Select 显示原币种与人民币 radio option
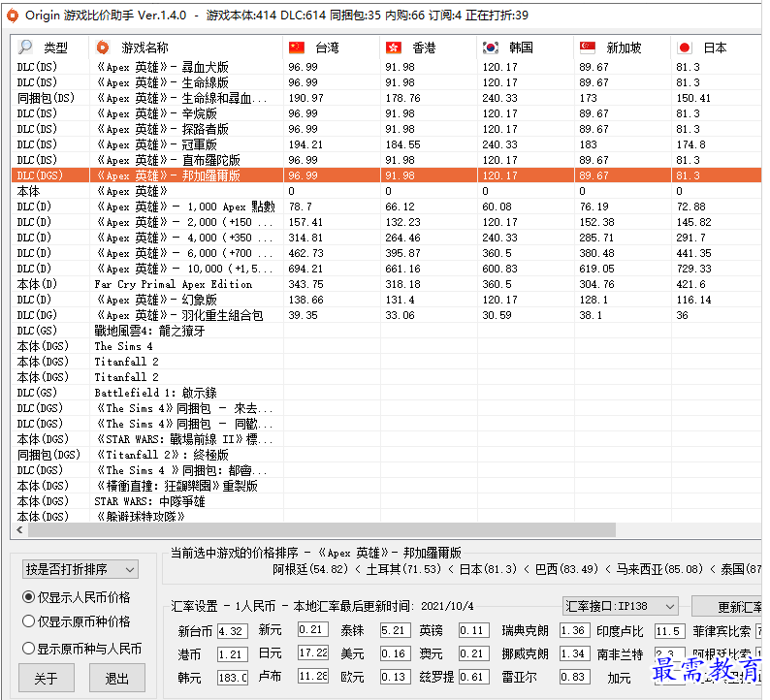This screenshot has width=770, height=700. point(82,649)
